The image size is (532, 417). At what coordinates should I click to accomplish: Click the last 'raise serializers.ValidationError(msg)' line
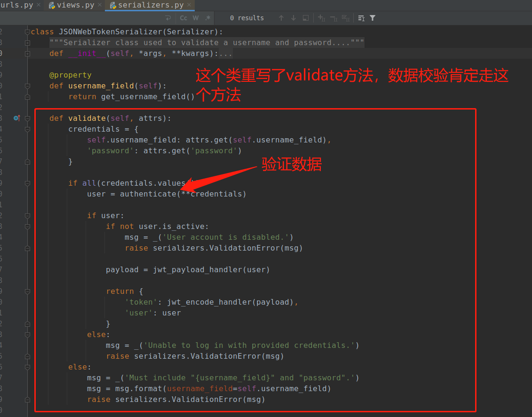pyautogui.click(x=176, y=400)
